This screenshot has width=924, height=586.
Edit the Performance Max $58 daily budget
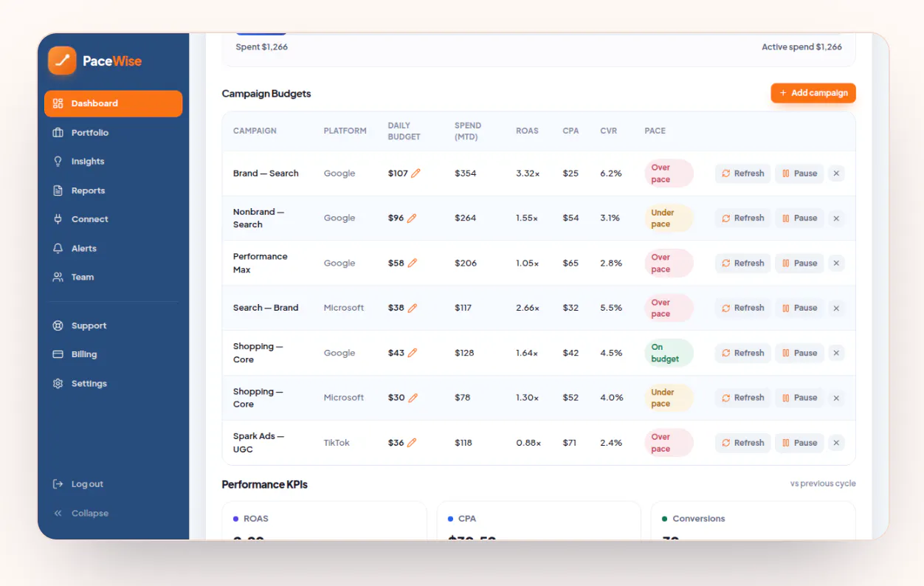(413, 263)
